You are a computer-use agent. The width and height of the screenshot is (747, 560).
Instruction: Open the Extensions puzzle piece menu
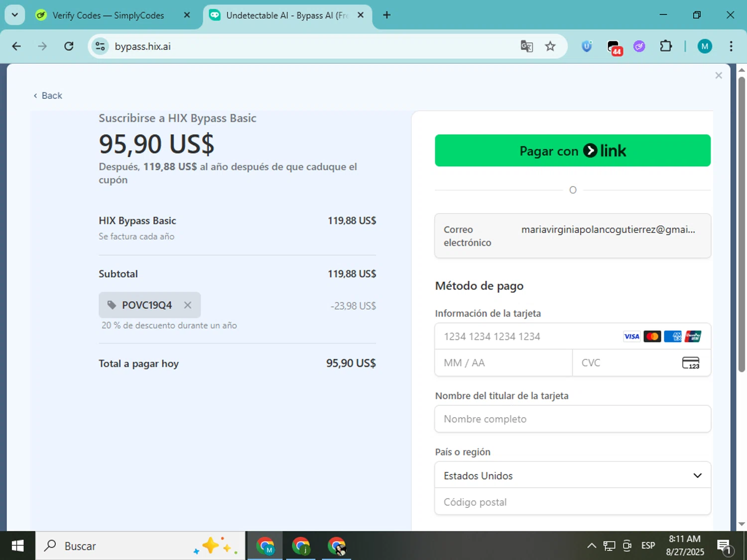point(666,46)
